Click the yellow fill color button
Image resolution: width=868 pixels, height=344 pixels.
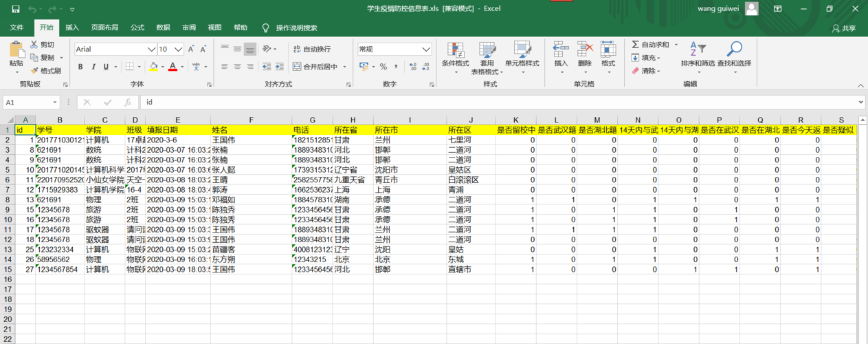(x=153, y=67)
